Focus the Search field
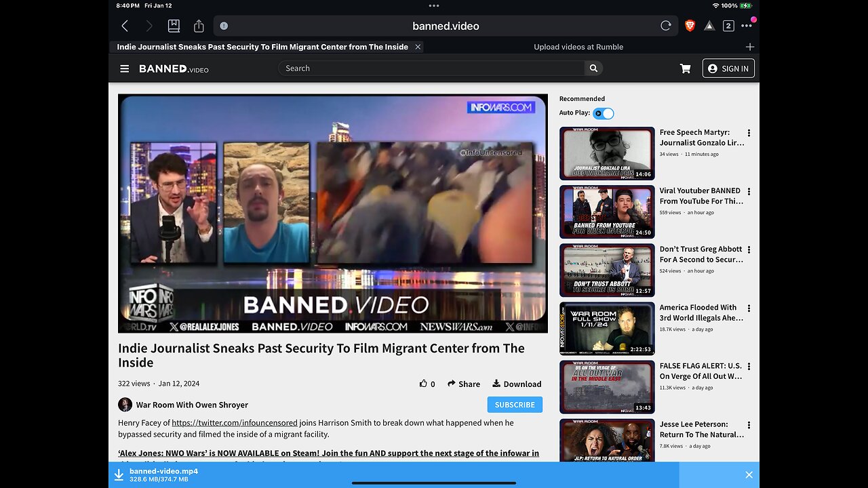 [x=431, y=68]
